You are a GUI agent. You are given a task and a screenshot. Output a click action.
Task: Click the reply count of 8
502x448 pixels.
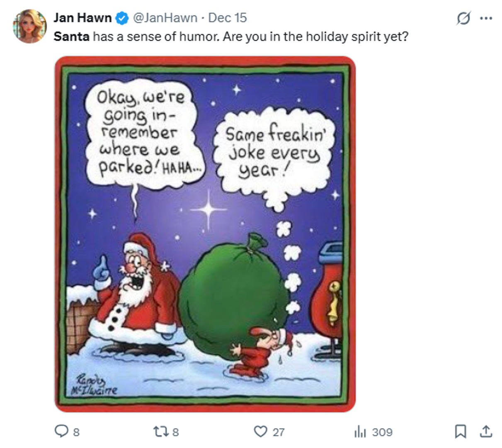tap(76, 432)
